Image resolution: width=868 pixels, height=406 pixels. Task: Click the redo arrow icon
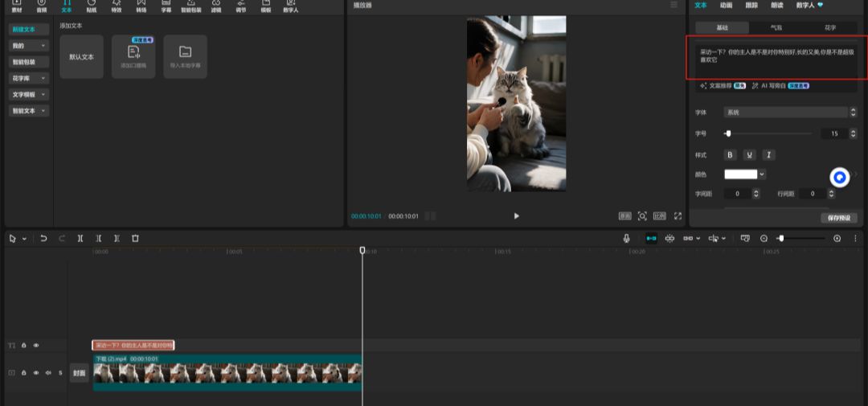62,238
